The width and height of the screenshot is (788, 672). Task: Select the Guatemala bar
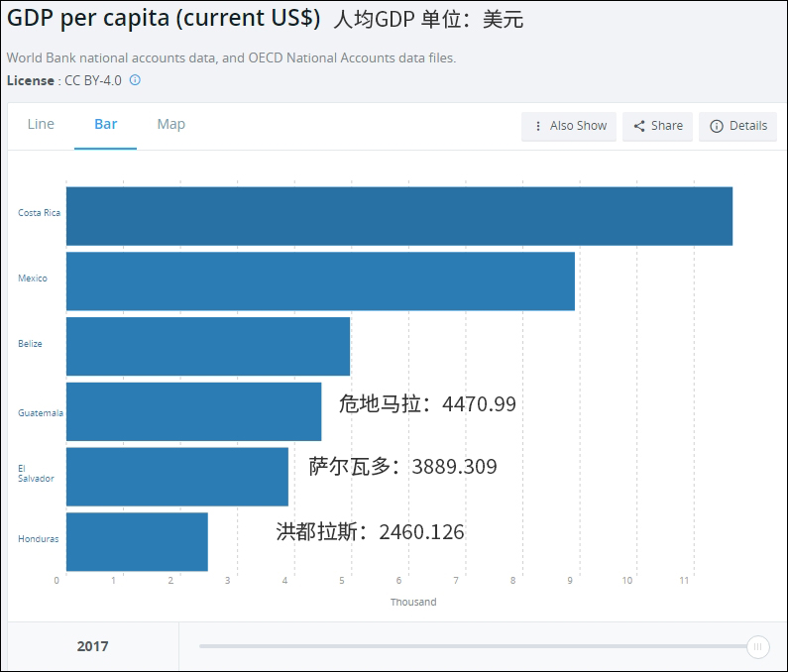[x=194, y=411]
